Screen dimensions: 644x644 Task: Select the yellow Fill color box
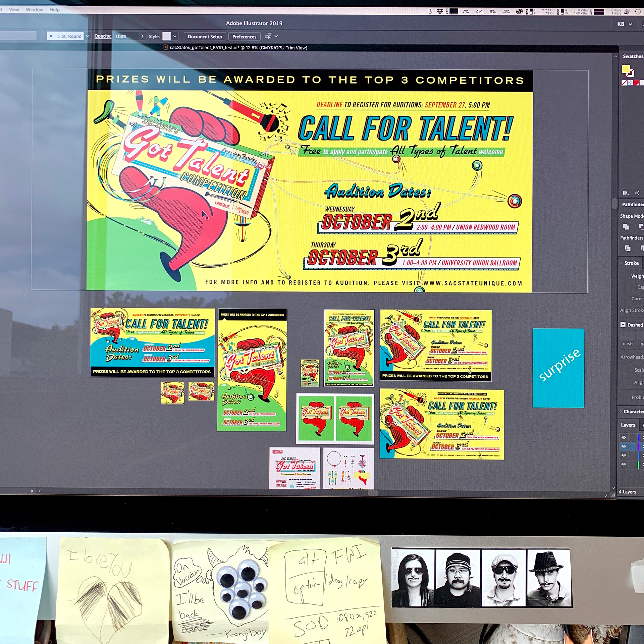pyautogui.click(x=625, y=69)
